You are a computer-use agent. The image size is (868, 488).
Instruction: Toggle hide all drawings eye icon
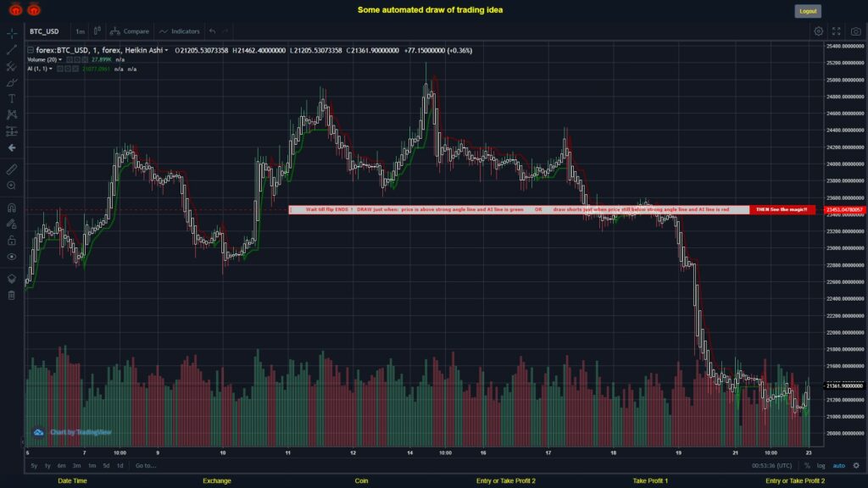(x=12, y=257)
